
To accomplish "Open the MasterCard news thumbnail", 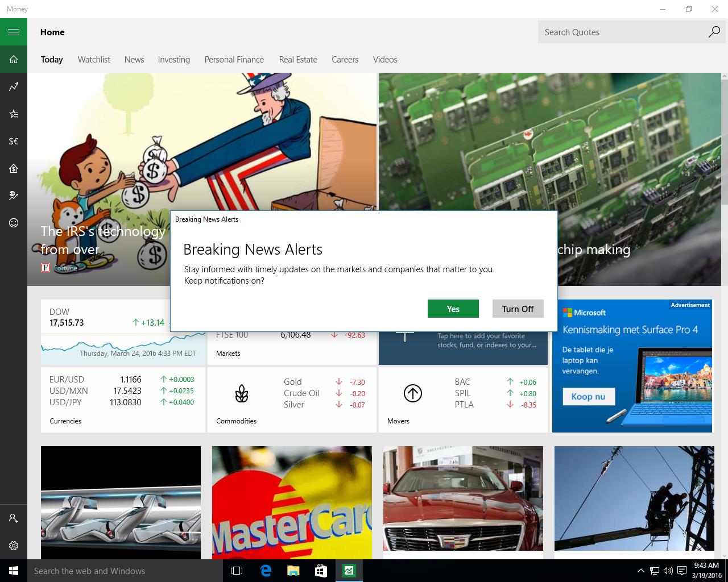I will [292, 502].
